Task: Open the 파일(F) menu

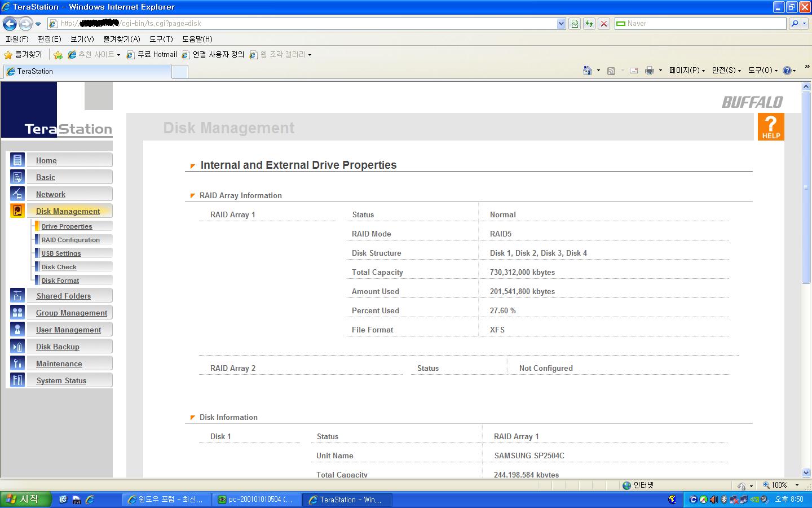Action: (17, 39)
